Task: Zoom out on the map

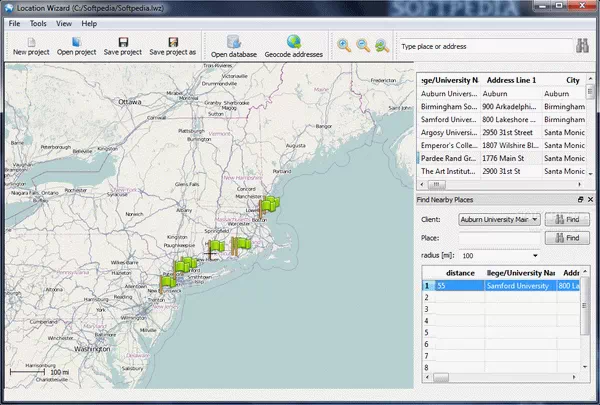Action: 362,45
